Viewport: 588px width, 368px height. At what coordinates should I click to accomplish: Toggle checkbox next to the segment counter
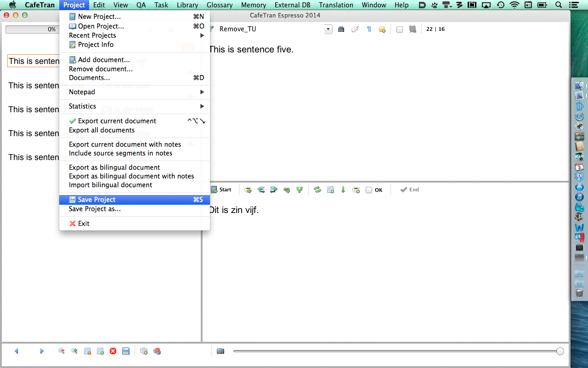(x=400, y=29)
